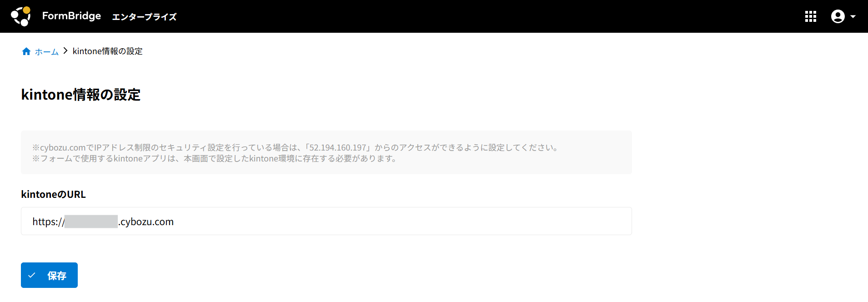Click the kintone情報の設定 page heading

tap(81, 95)
